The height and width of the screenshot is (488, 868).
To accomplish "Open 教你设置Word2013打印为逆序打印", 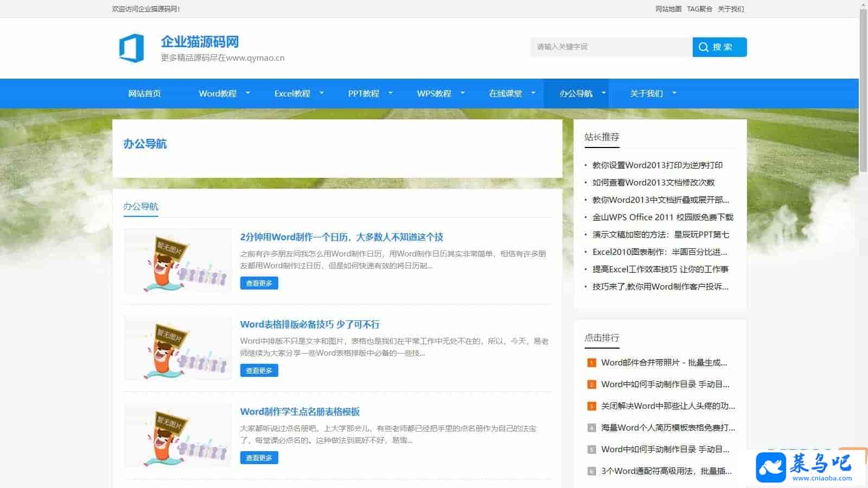I will click(658, 165).
